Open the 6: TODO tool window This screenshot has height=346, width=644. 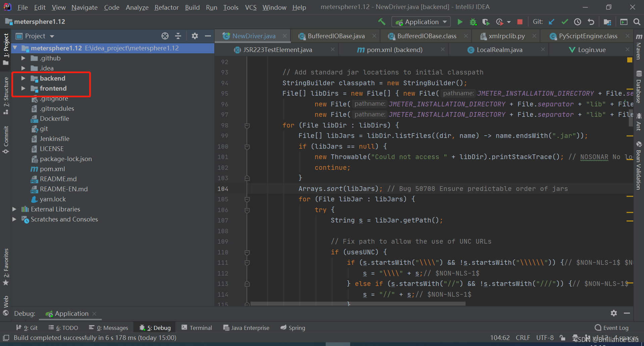63,328
